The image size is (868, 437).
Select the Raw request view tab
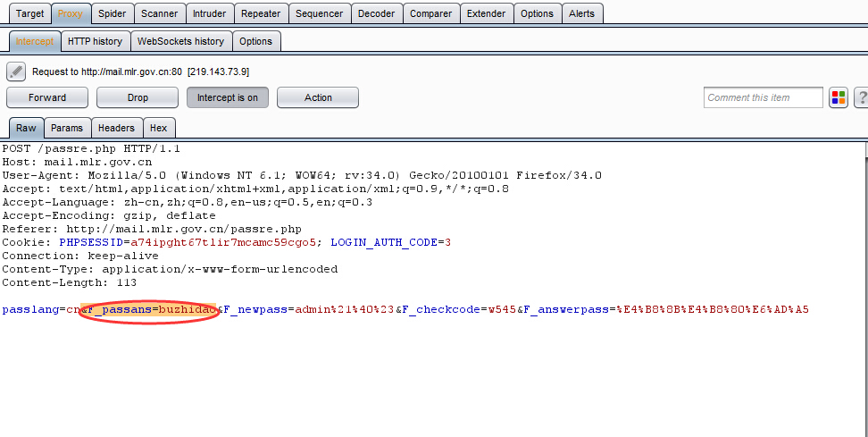26,128
